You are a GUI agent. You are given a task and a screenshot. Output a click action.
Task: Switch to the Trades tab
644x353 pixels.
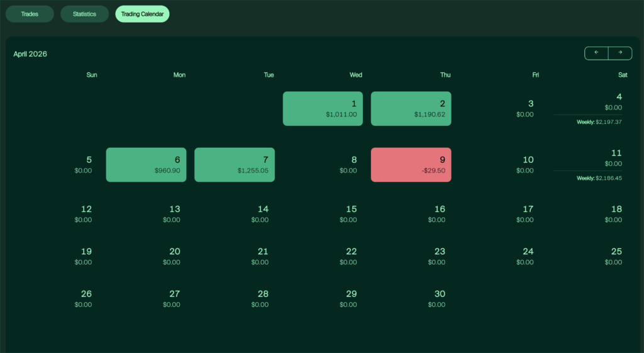point(30,14)
